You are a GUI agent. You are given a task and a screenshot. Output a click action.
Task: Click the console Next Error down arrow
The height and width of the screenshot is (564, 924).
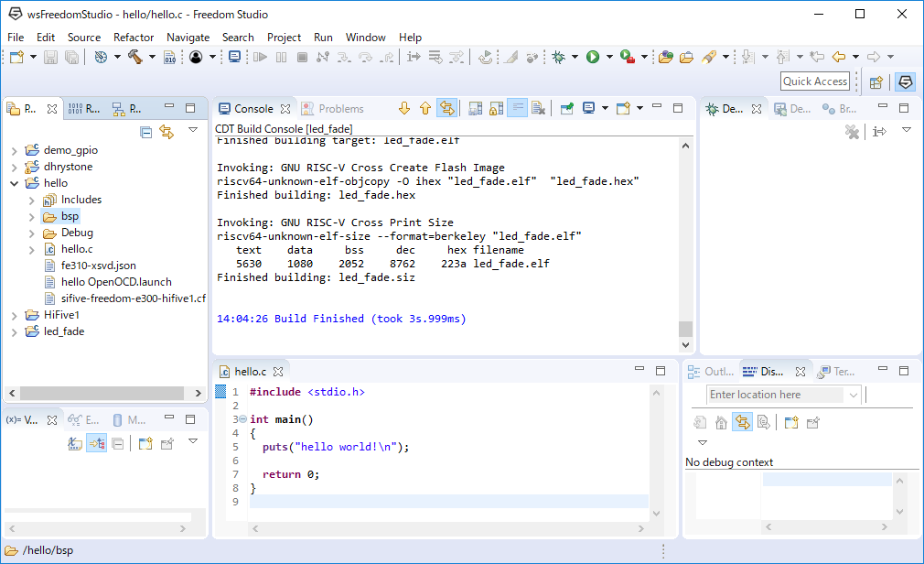(404, 109)
